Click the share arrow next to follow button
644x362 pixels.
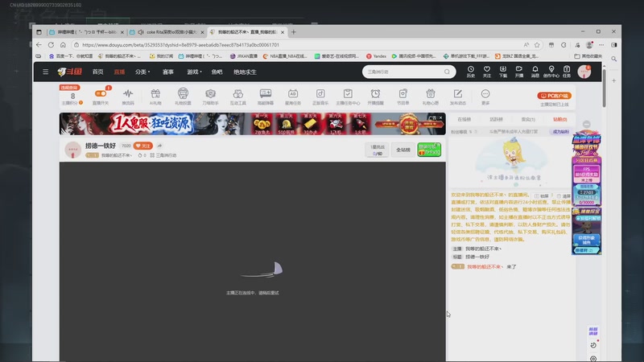159,146
